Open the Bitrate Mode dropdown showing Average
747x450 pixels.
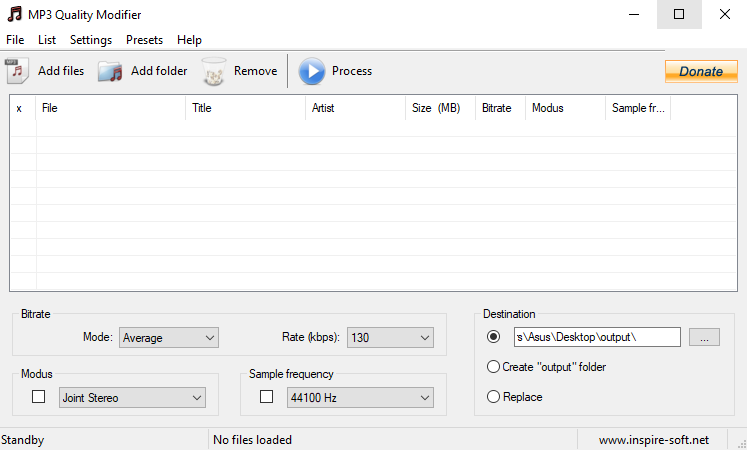tap(169, 338)
